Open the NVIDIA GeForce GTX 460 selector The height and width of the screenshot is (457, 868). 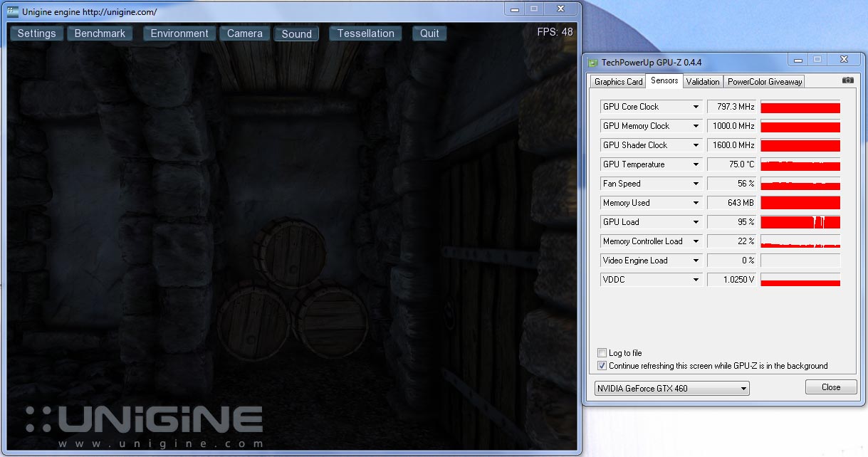click(672, 389)
